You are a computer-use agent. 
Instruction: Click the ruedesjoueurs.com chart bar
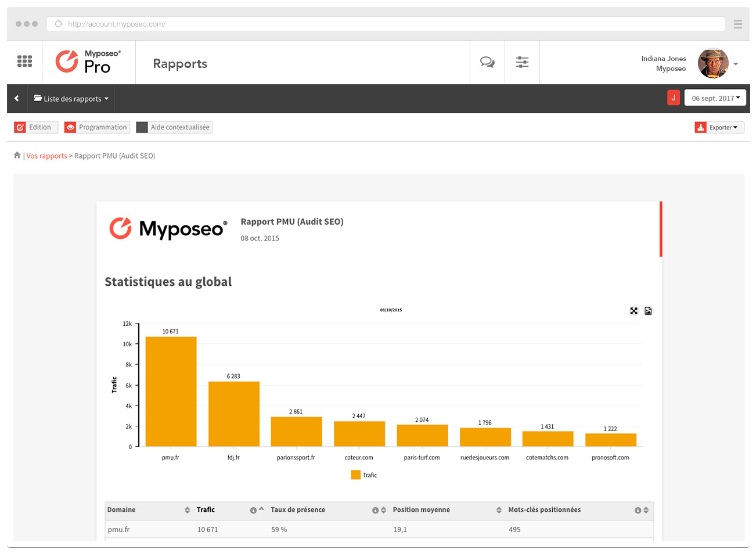pos(485,437)
